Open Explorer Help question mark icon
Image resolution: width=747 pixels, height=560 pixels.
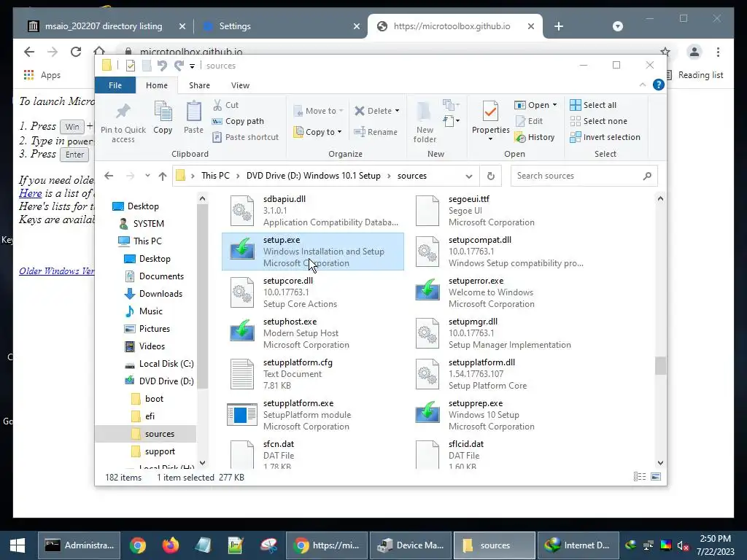coord(659,85)
